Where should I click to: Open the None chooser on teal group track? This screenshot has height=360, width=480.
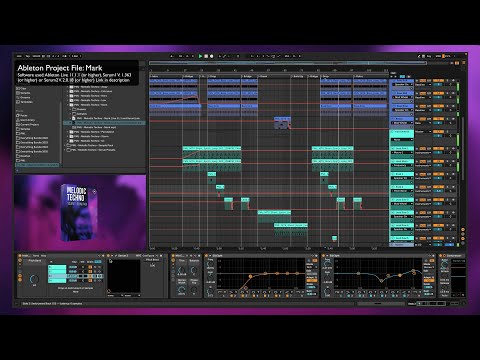point(402,139)
